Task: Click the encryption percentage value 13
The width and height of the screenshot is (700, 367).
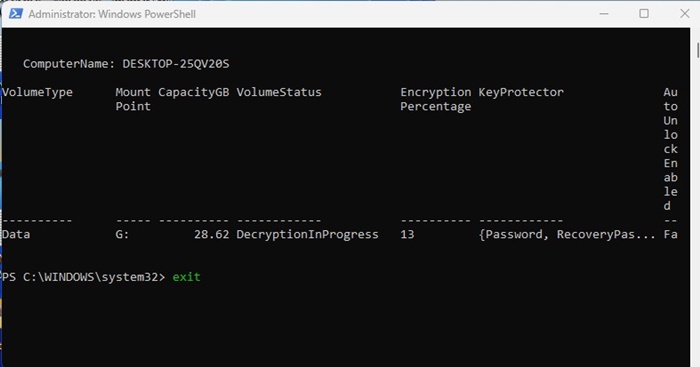Action: [407, 234]
